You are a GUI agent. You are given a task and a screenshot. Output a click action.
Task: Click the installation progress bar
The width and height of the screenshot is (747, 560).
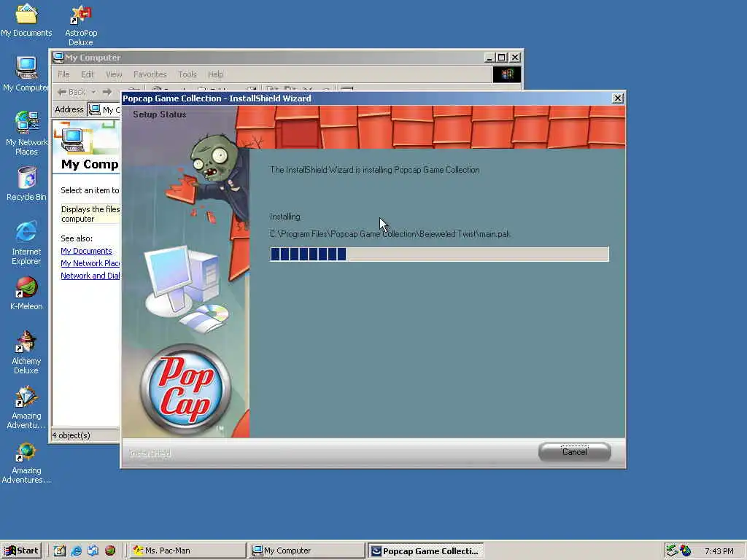click(439, 254)
